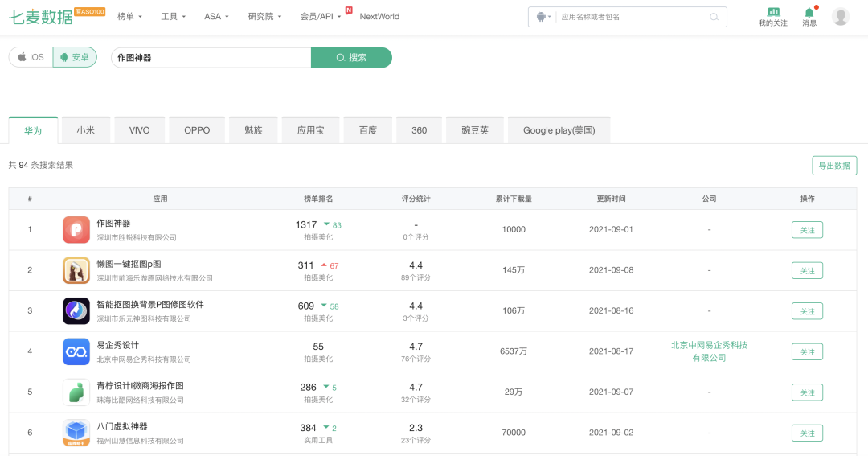Switch platform to iOS

tap(31, 57)
